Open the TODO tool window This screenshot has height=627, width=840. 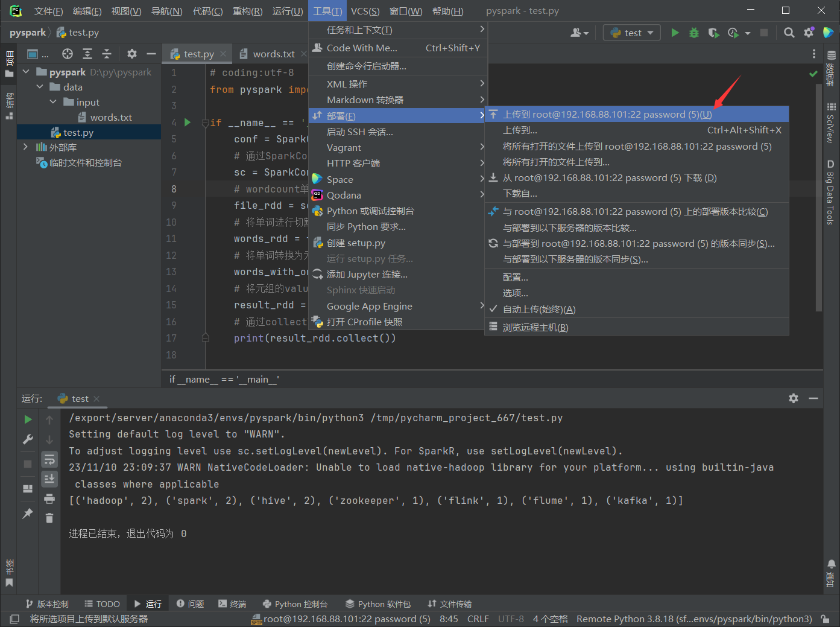pyautogui.click(x=103, y=603)
